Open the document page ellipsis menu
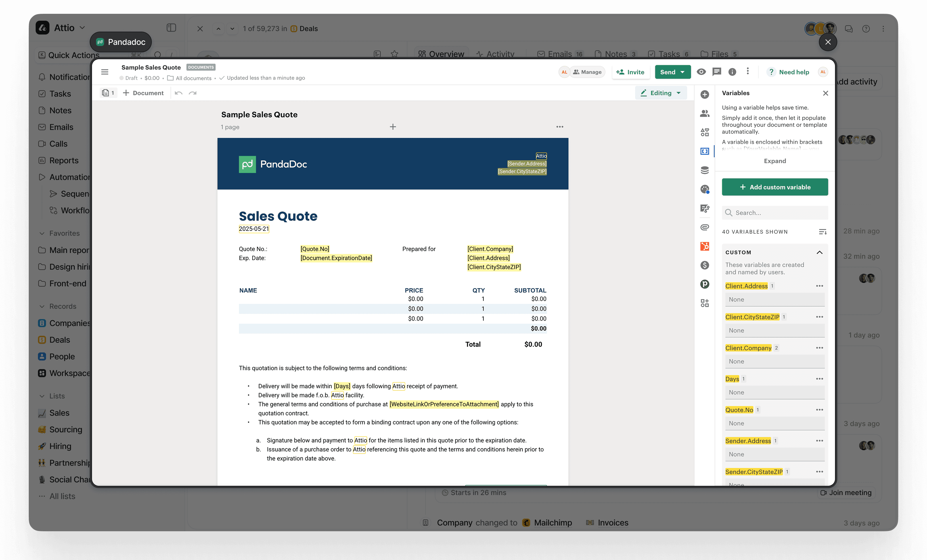 pyautogui.click(x=560, y=127)
